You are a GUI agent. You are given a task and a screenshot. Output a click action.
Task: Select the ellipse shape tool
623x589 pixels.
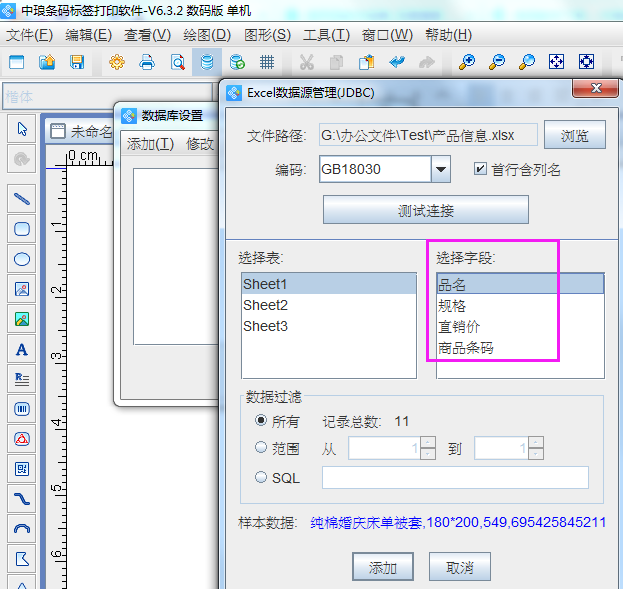coord(21,259)
